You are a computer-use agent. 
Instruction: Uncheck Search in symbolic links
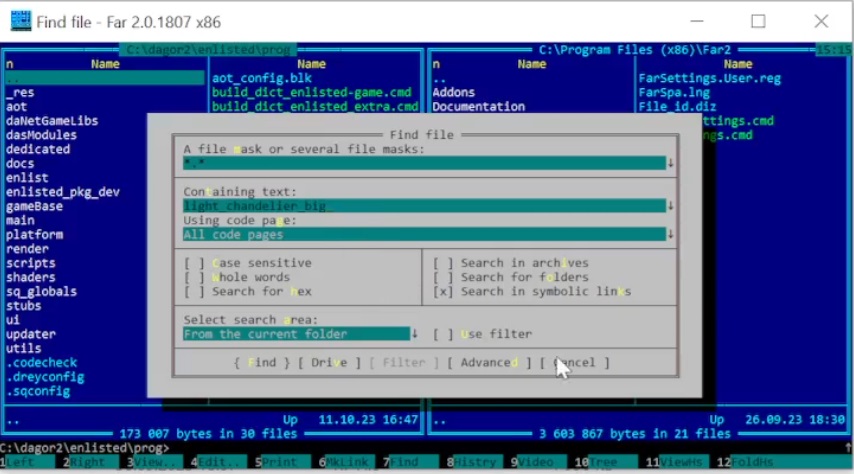[x=442, y=291]
